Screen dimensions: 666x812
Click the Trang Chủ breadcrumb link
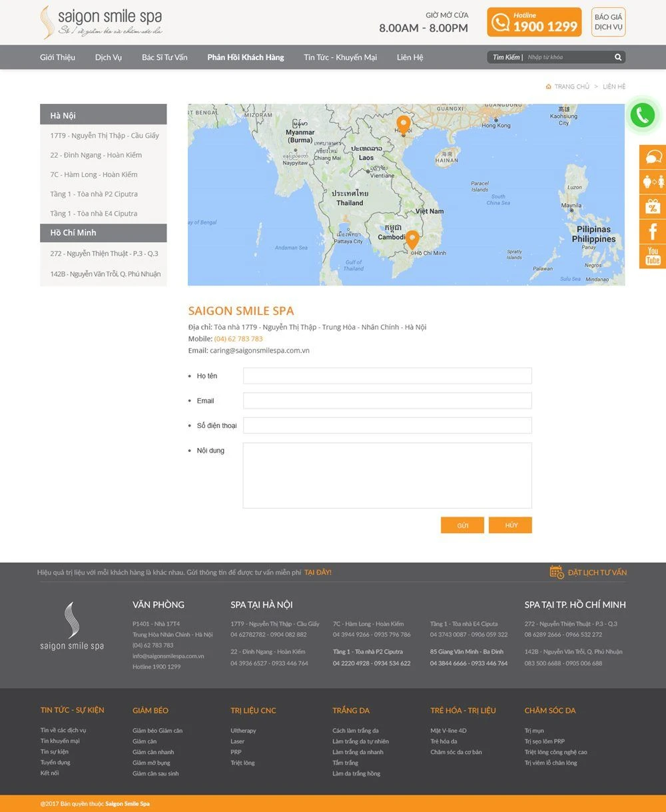[572, 87]
